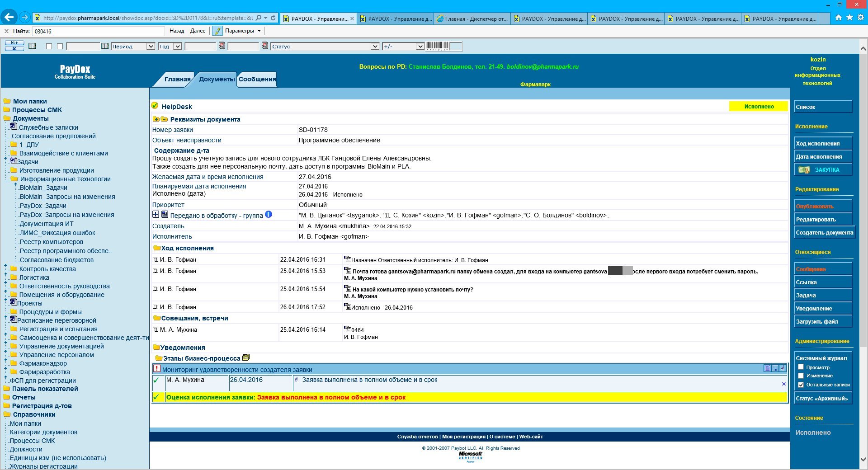868x470 pixels.
Task: Close the first PAYDOX browser tab
Action: point(352,19)
